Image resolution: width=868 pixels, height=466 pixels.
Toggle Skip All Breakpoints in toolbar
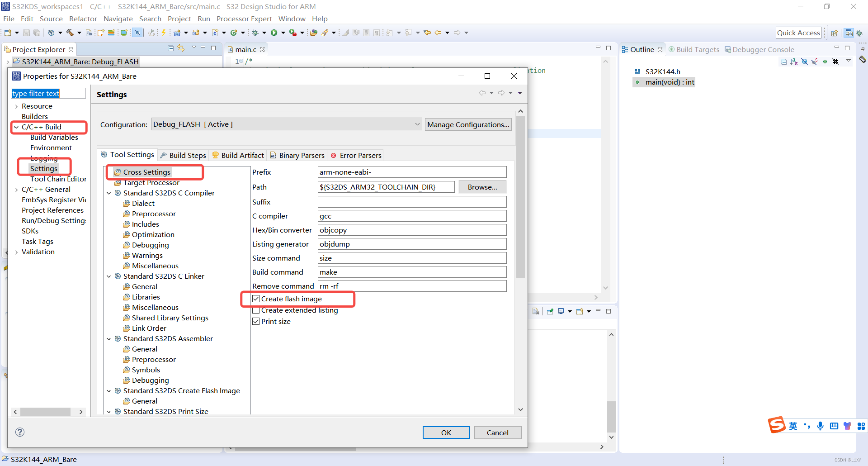pos(138,33)
